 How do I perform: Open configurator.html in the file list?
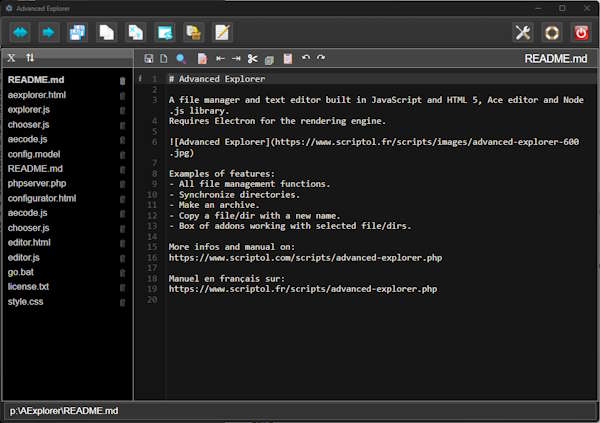coord(42,198)
